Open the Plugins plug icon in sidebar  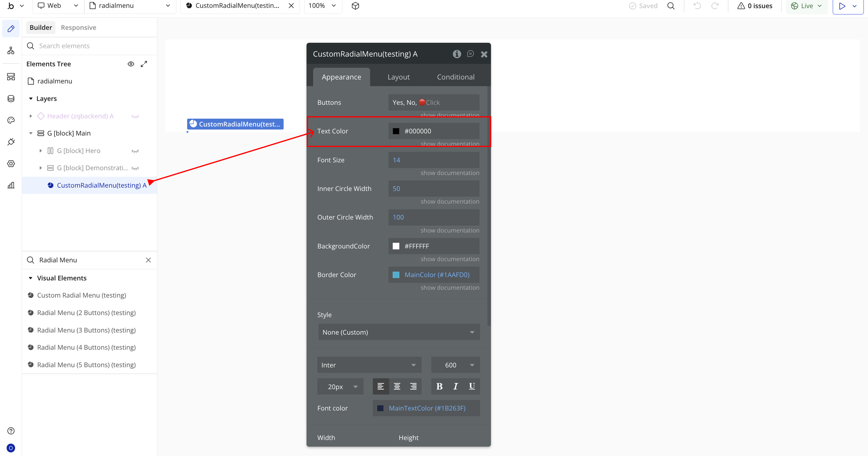[x=11, y=142]
